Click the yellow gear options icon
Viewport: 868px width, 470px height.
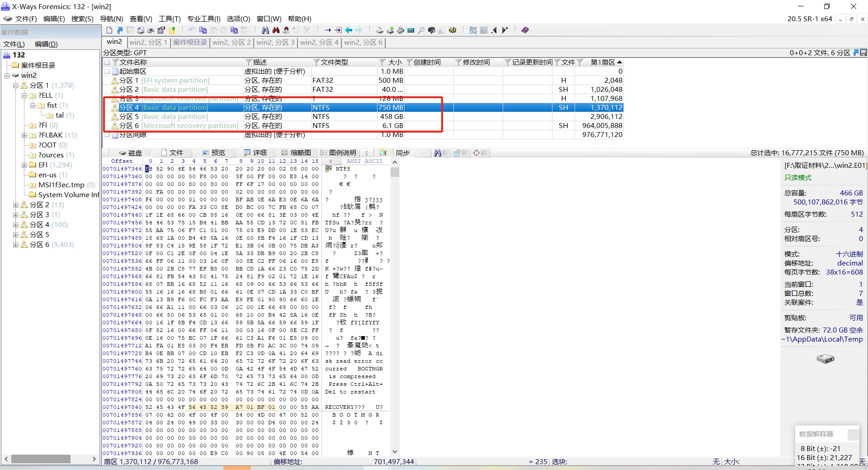click(453, 30)
